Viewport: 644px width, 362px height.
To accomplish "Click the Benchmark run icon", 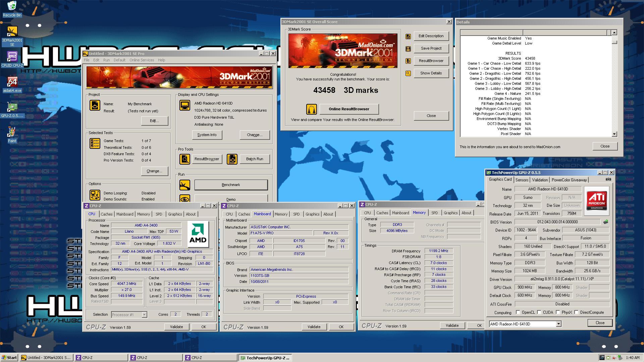I will [185, 185].
